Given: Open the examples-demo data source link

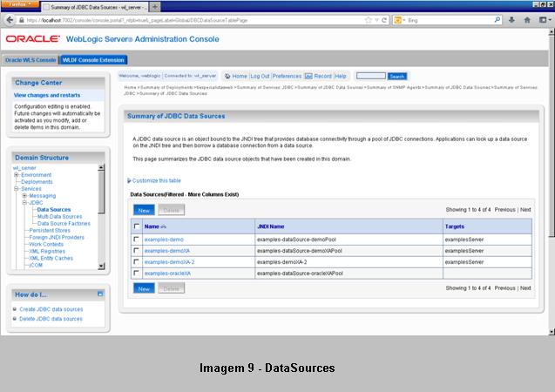Looking at the screenshot, I should [164, 240].
